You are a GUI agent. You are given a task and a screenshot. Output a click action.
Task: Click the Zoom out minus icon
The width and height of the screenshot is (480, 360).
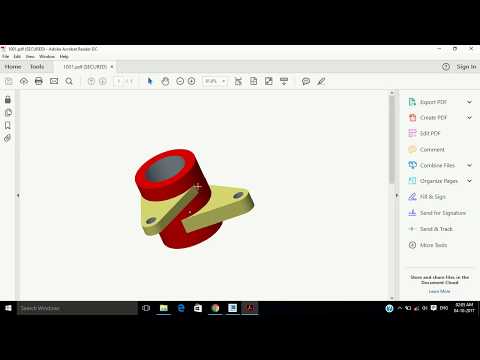tap(180, 81)
